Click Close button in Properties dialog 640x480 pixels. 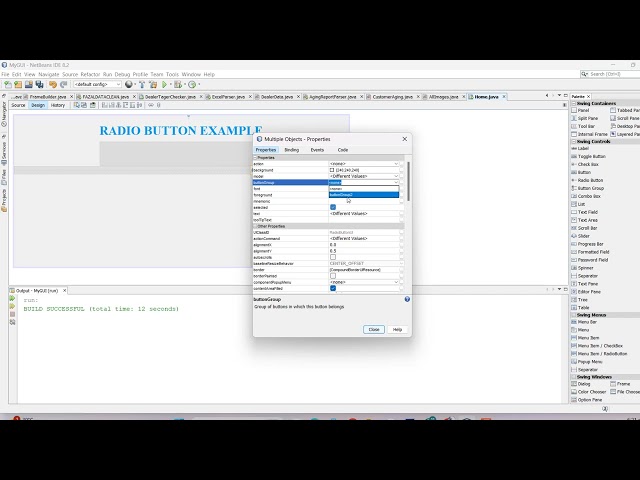pos(374,329)
